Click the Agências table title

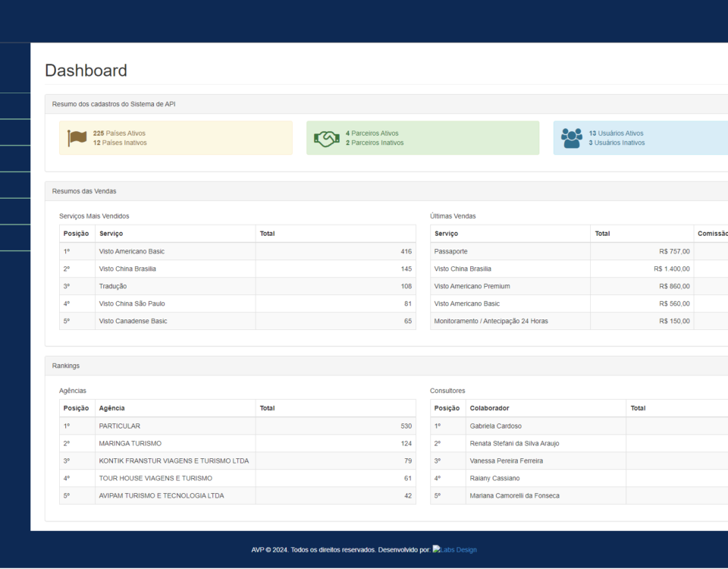click(x=73, y=391)
